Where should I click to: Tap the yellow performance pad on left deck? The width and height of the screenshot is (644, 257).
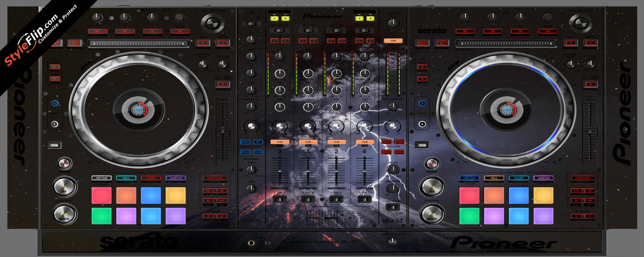(x=176, y=196)
